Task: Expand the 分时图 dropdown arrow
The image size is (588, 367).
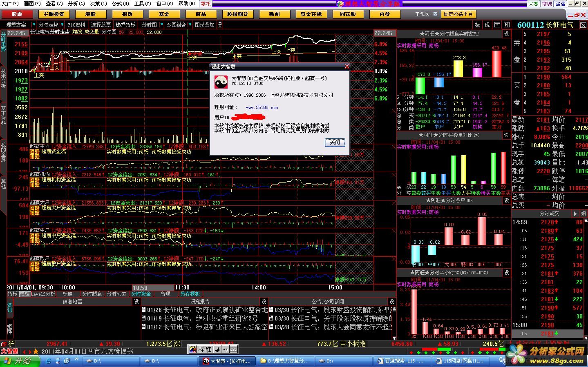Action: coord(162,25)
